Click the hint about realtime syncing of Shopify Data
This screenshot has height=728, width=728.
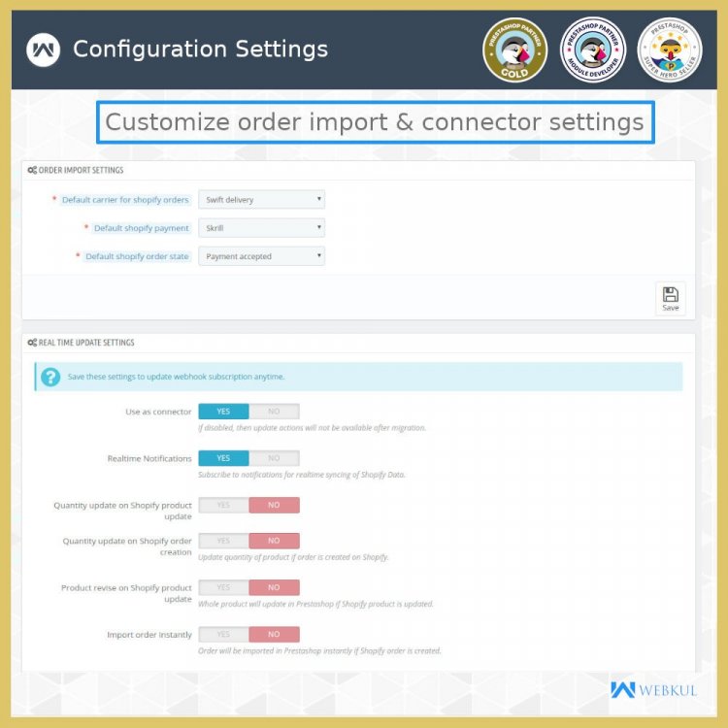tap(302, 475)
